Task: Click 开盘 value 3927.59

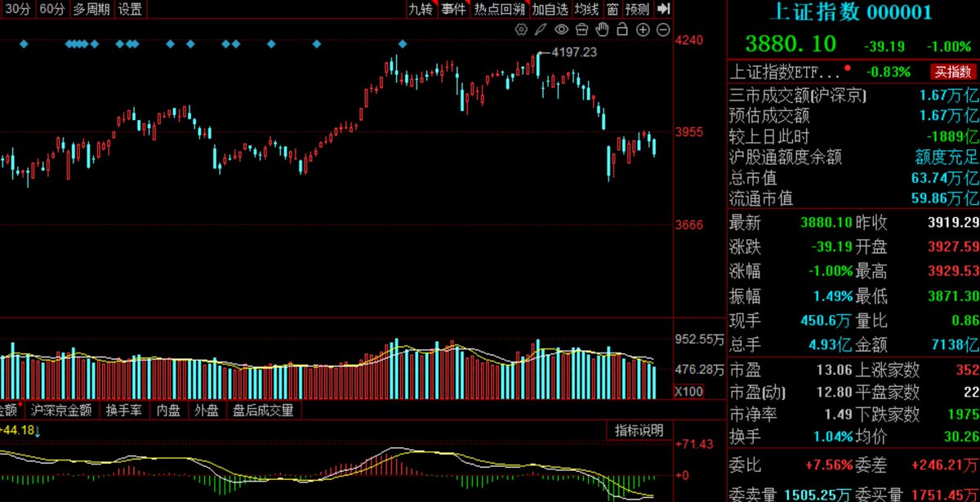Action: tap(953, 247)
